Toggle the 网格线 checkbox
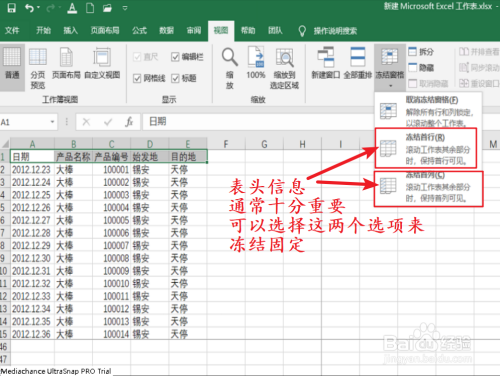 coord(137,78)
